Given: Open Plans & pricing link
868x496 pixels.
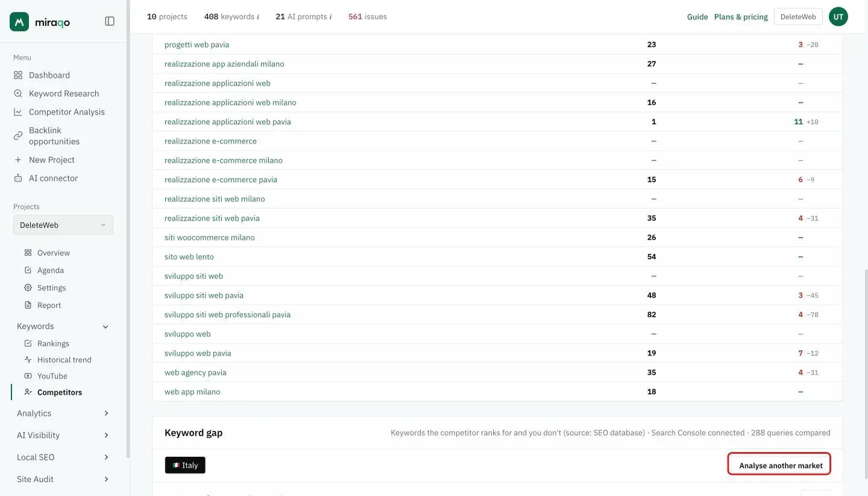Looking at the screenshot, I should coord(741,17).
